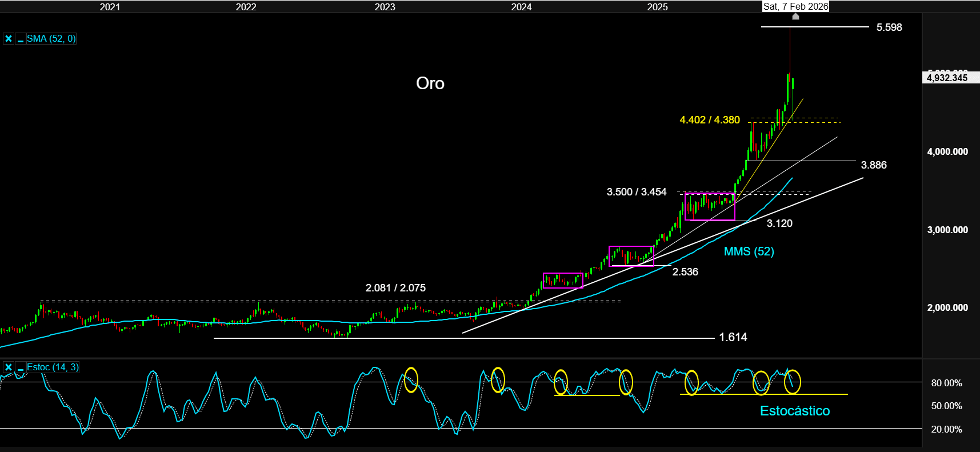Select the 3.120 support level label
Screen dimensions: 980x452
tap(779, 223)
